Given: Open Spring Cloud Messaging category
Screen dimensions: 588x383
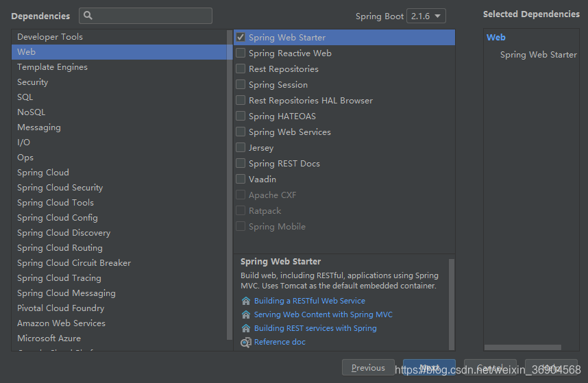Looking at the screenshot, I should click(119, 293).
